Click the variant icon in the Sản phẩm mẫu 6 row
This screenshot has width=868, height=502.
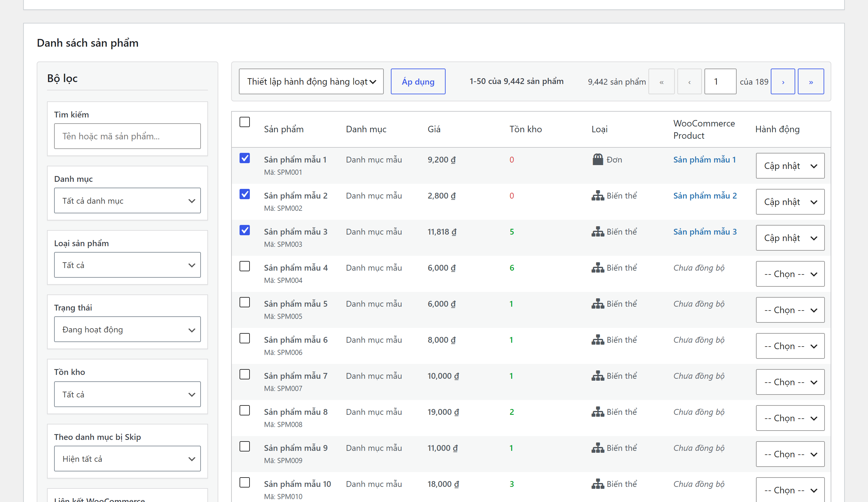[598, 340]
